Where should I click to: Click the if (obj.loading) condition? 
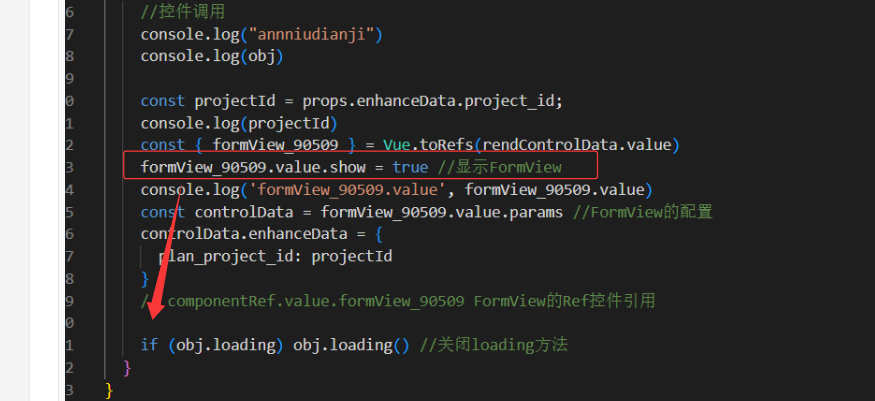pyautogui.click(x=208, y=346)
